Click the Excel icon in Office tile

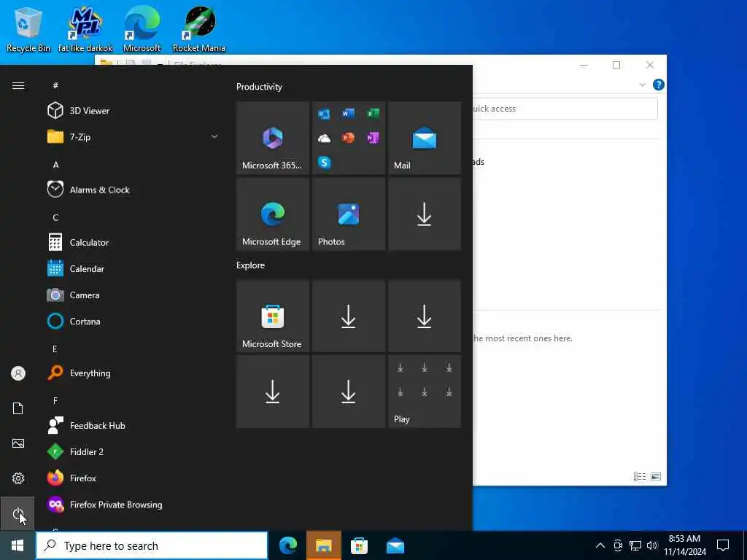point(373,113)
